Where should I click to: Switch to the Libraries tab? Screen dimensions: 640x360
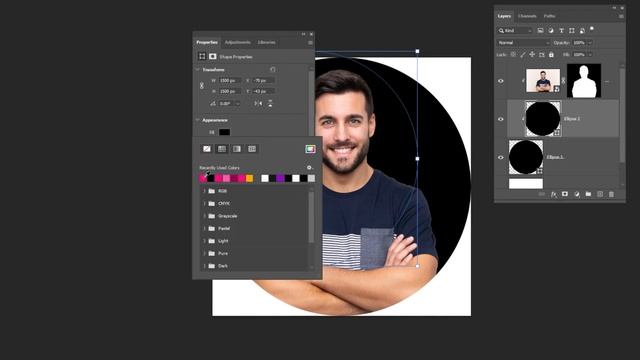266,42
